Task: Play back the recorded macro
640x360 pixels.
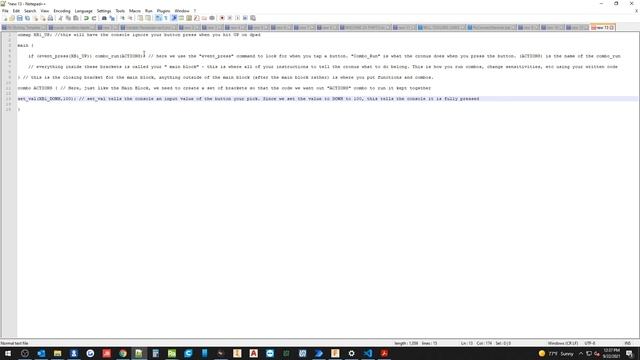Action: click(238, 18)
